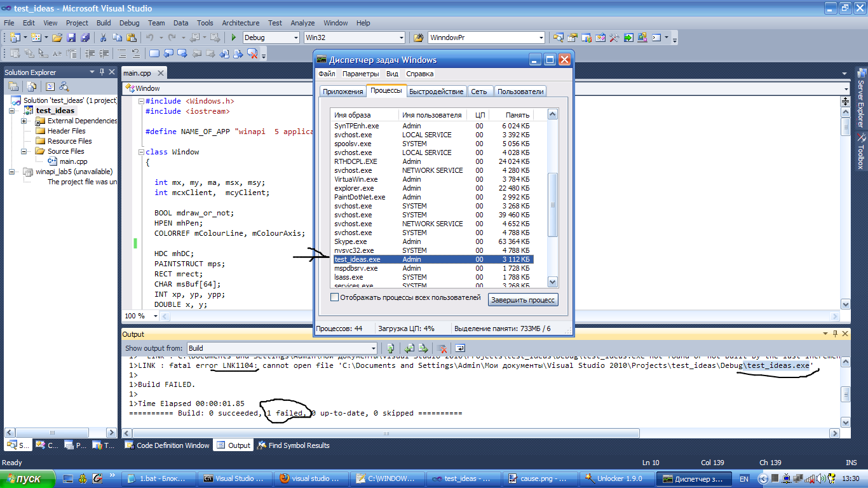Screen dimensions: 868x488
Task: Click the Save icon in toolbar
Action: point(71,37)
